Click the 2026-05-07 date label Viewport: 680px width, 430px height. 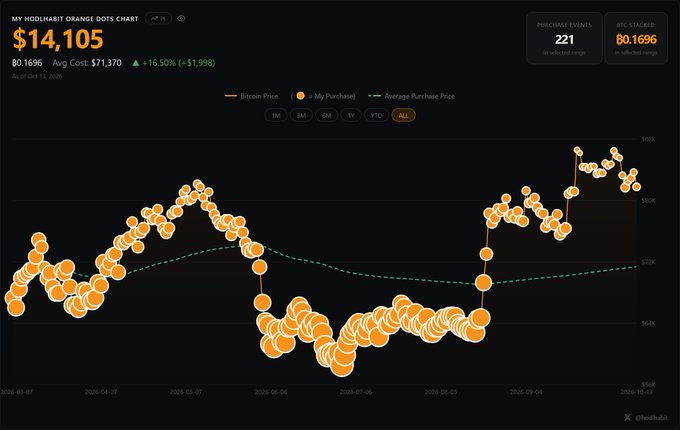(186, 392)
